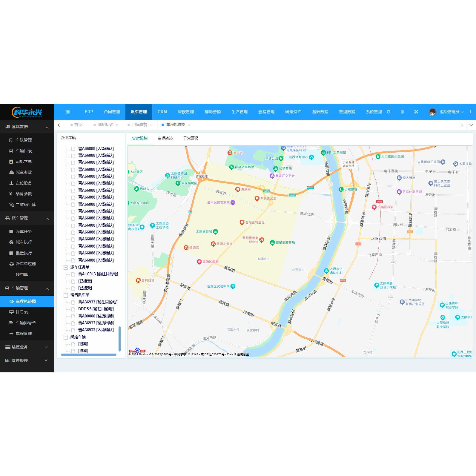Viewport: 476px width, 476px height.
Task: Toggle fullscreen with the expand icon
Action: point(416,112)
